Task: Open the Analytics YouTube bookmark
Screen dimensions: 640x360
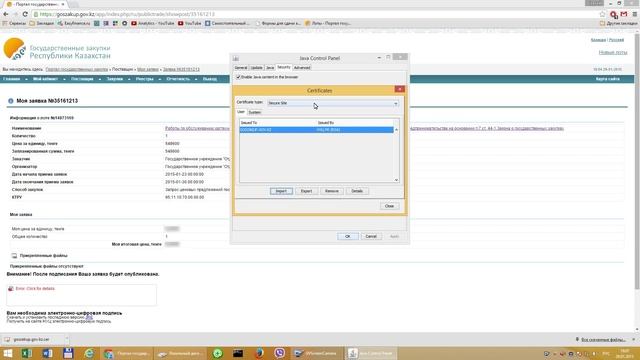Action: click(152, 23)
